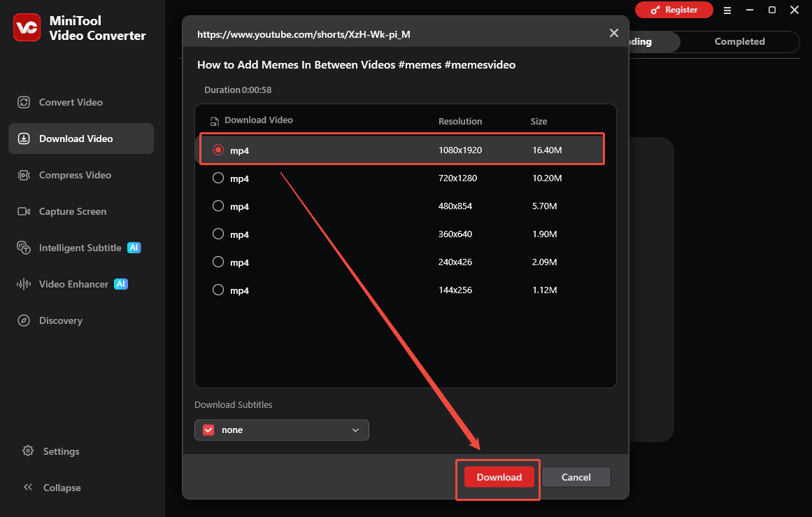Open the Intelligent Subtitle section

(x=81, y=248)
